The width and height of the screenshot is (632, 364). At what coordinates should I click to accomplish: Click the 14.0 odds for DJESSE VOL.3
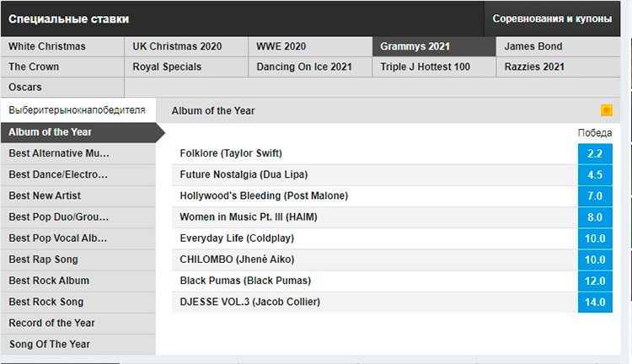coord(595,302)
